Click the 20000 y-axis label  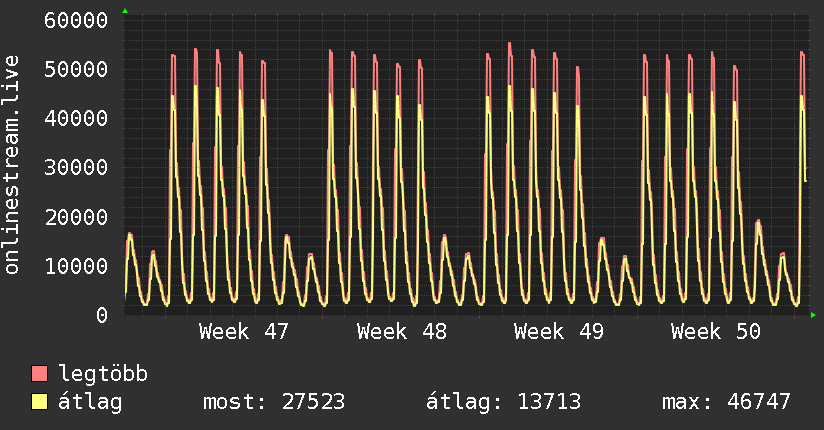pos(76,217)
